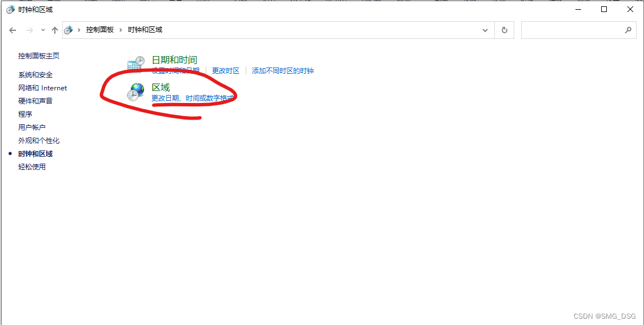Screen dimensions: 644x325
Task: Open 更改日期、时间或数字格式 link
Action: (193, 98)
